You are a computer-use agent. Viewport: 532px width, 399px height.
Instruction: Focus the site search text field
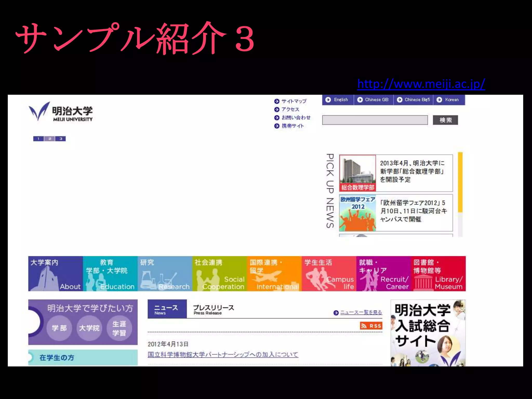[375, 120]
